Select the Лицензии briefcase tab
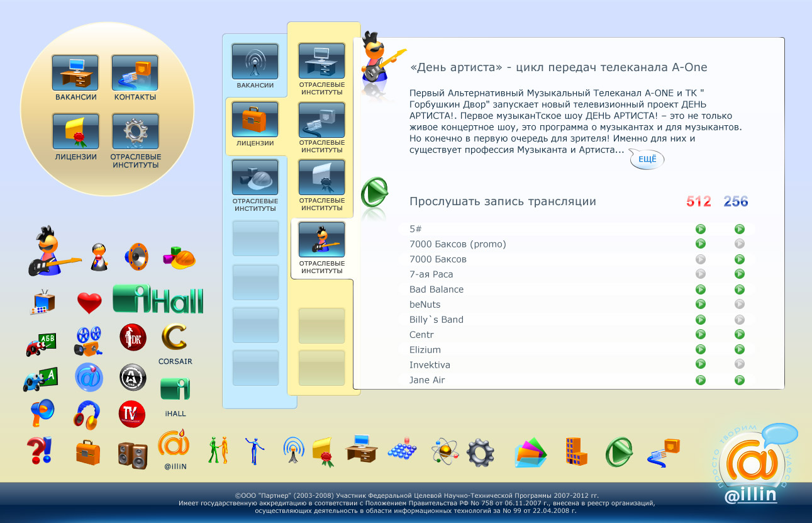 (x=255, y=120)
